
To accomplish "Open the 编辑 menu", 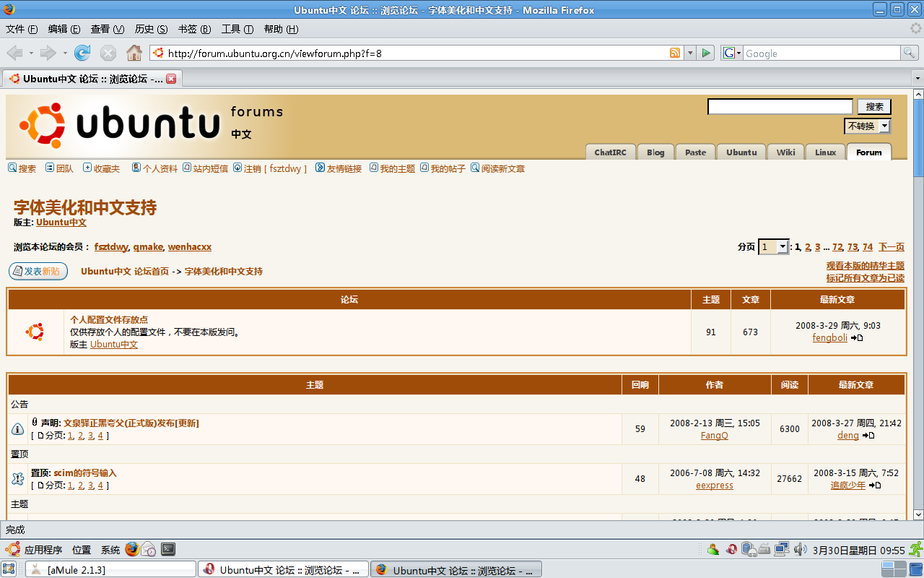I will (x=64, y=29).
